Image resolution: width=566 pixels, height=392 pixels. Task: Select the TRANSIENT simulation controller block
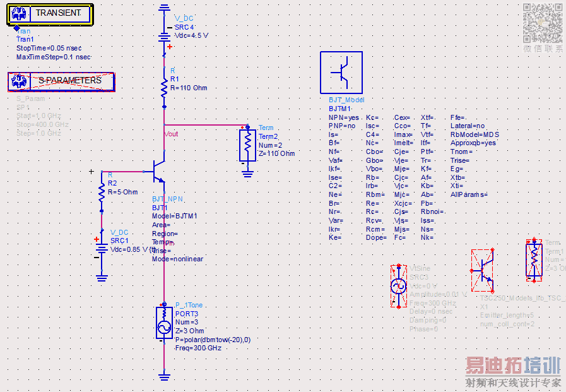[50, 15]
